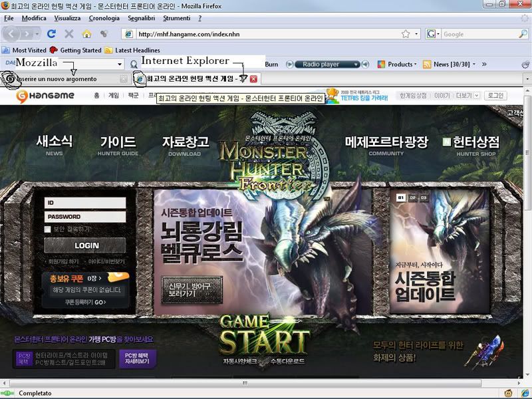Select banner slide 02
This screenshot has height=399, width=532.
412,198
